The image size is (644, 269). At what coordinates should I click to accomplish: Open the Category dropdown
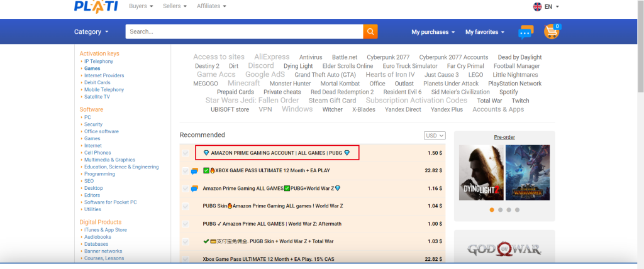tap(91, 31)
